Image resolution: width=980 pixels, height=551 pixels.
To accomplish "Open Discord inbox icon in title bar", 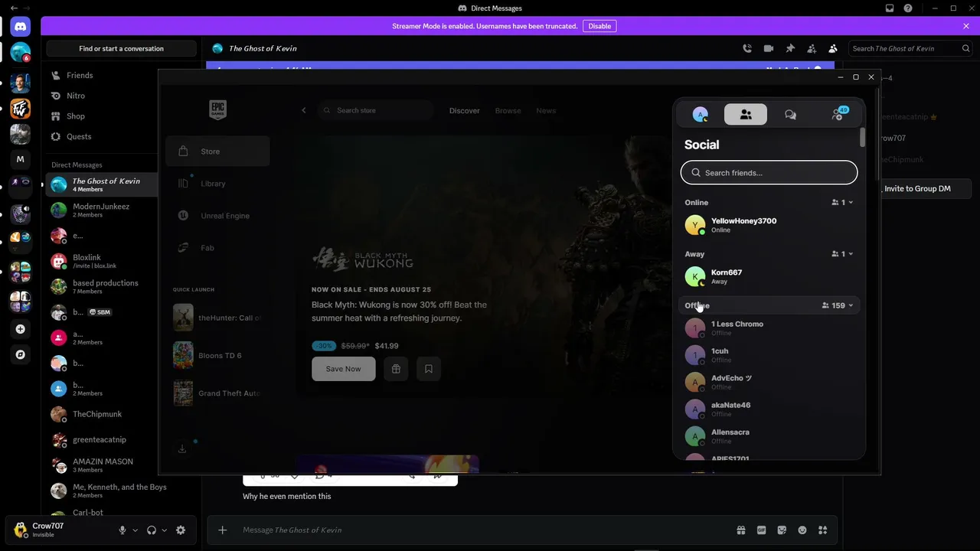I will click(890, 8).
